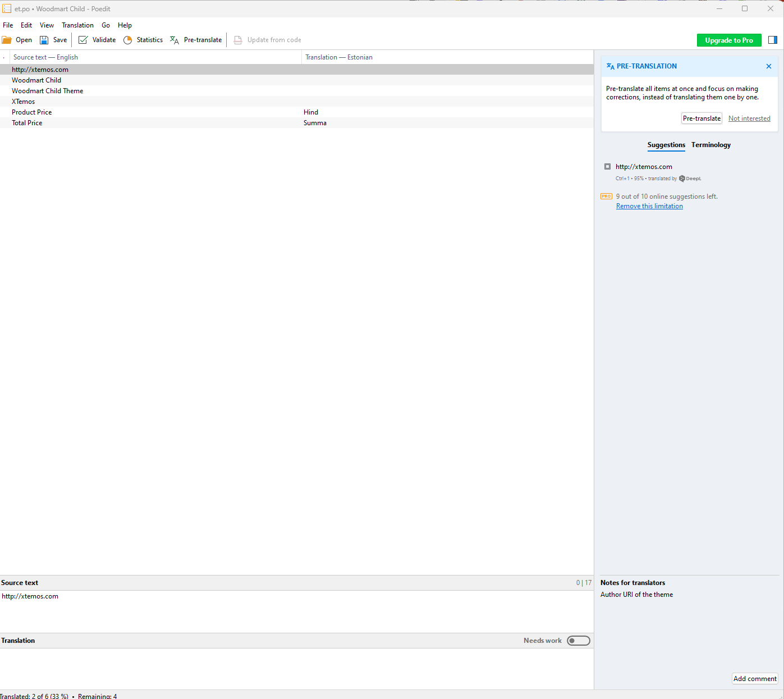
Task: Select the Product Price row
Action: coord(296,112)
